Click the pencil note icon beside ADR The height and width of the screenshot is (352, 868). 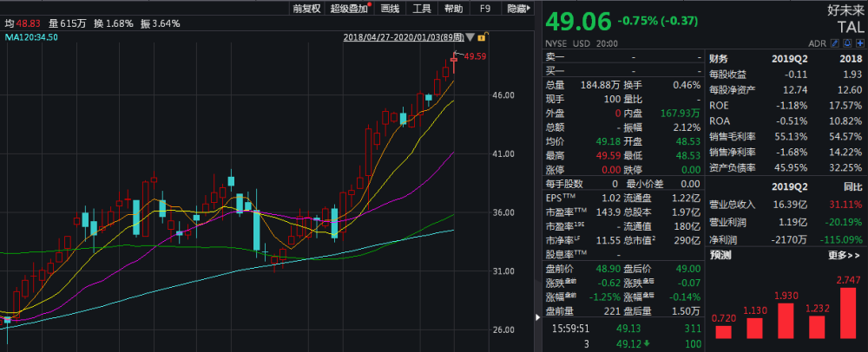tap(836, 43)
